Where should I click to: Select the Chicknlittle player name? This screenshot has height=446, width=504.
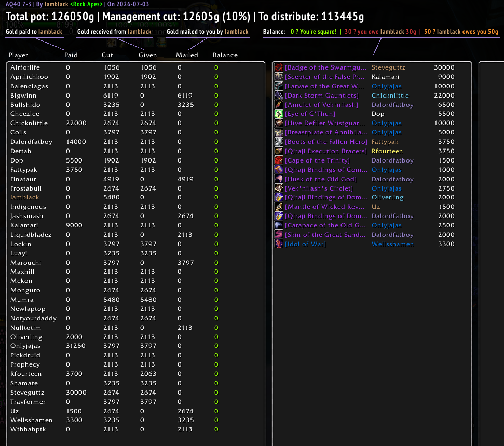coord(29,123)
